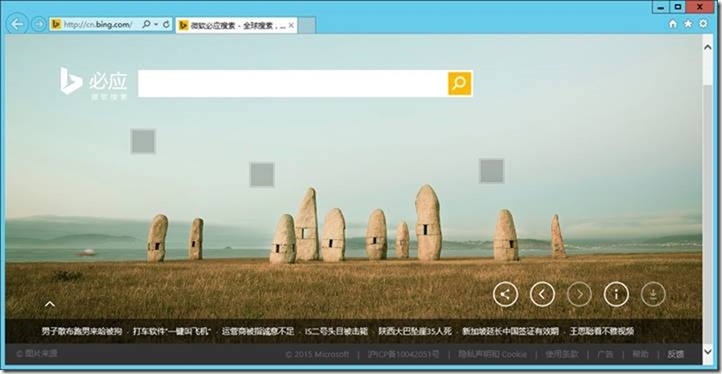The width and height of the screenshot is (722, 374).
Task: Click the 图片来源 image credit link
Action: click(37, 354)
